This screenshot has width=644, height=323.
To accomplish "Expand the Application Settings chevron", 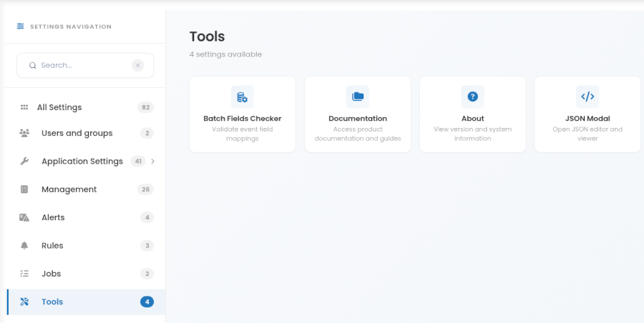I will pos(153,161).
